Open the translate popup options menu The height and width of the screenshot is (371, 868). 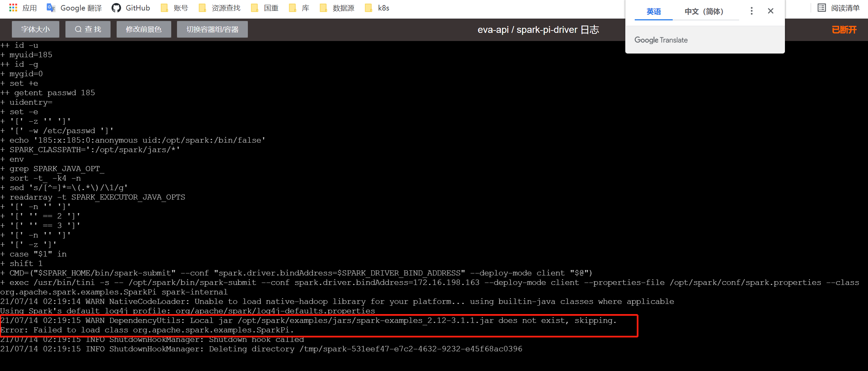pyautogui.click(x=751, y=11)
